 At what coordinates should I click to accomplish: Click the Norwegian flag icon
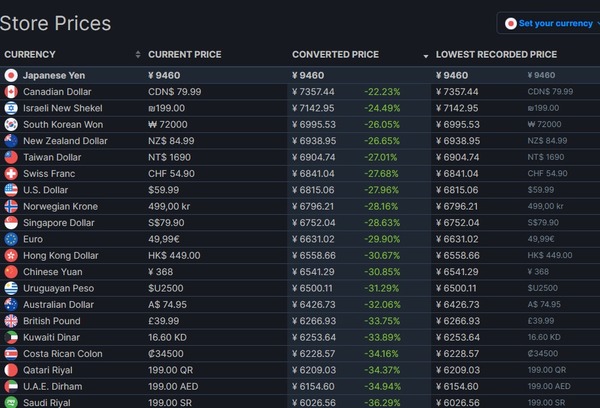(11, 206)
